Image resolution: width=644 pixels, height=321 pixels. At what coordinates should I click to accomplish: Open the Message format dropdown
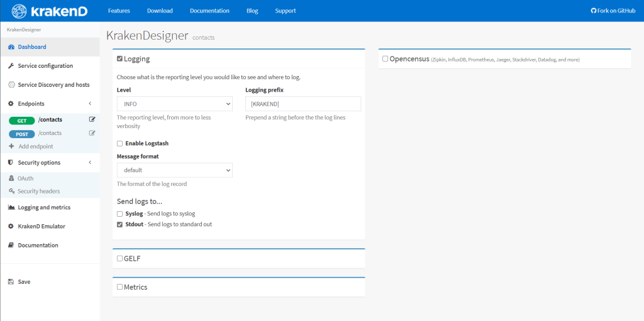175,170
